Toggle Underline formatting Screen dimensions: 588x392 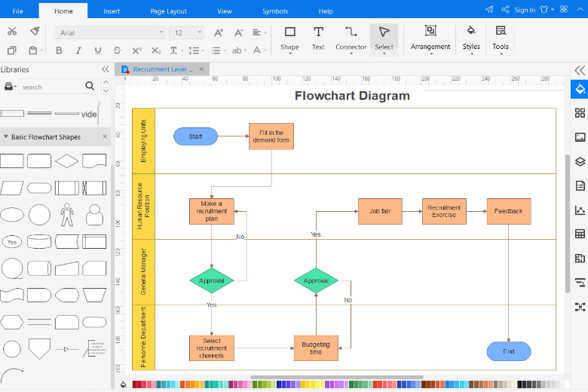98,51
